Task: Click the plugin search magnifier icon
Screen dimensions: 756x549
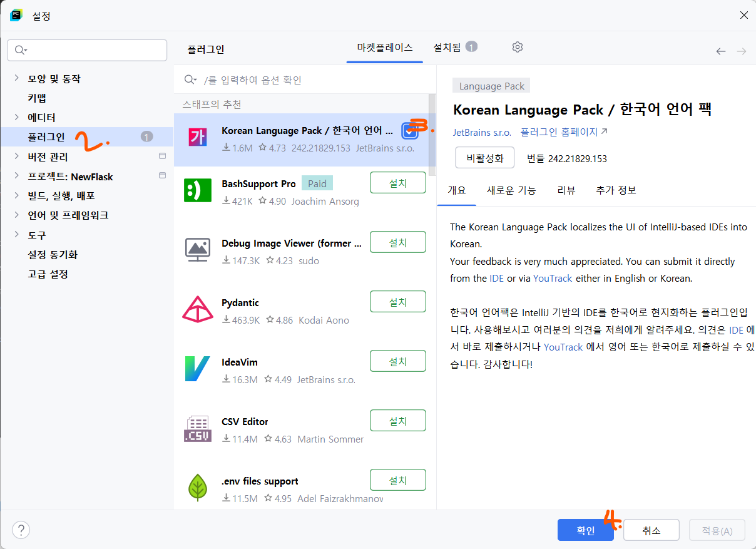Action: click(190, 80)
